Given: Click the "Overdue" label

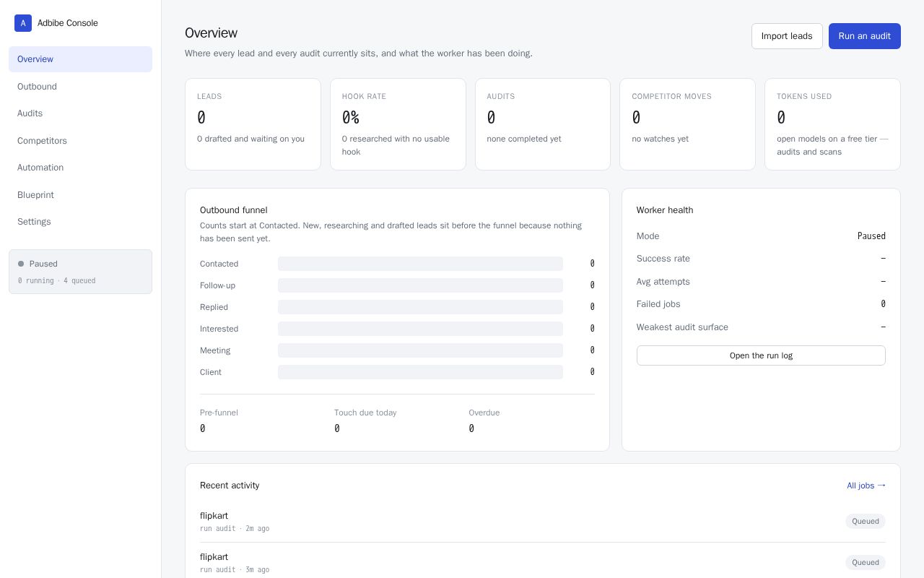Looking at the screenshot, I should coord(484,413).
